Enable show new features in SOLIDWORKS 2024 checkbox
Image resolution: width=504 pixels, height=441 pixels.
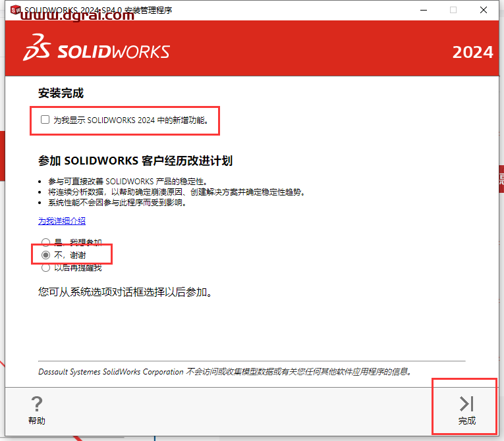(x=45, y=120)
